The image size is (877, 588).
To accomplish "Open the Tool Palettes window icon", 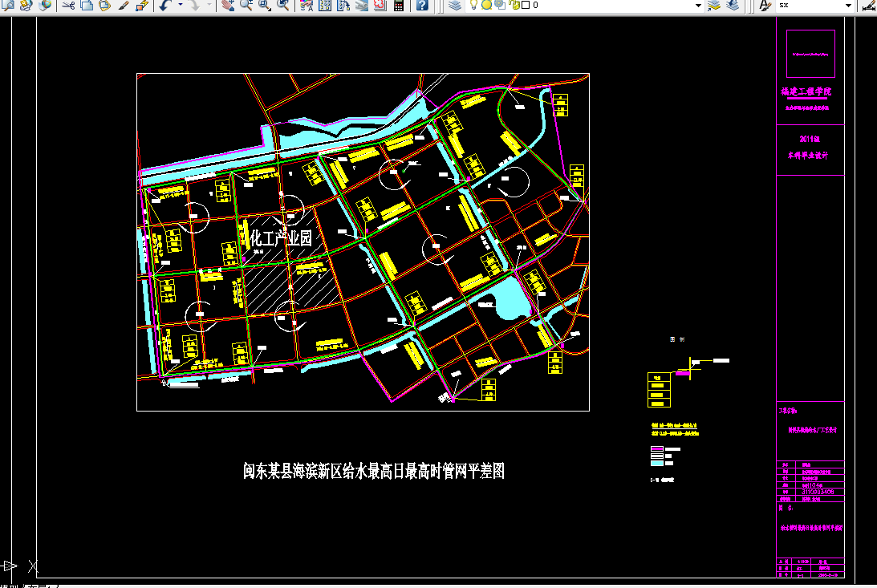I will 343,5.
